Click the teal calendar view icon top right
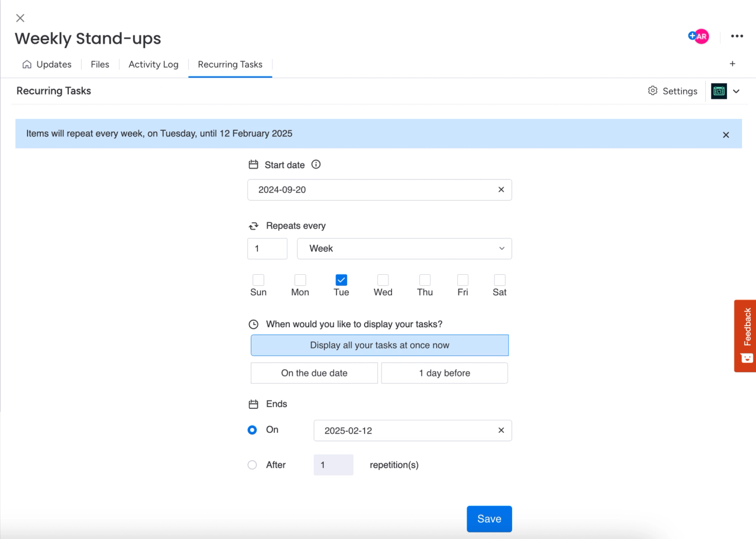The image size is (756, 539). pos(719,91)
